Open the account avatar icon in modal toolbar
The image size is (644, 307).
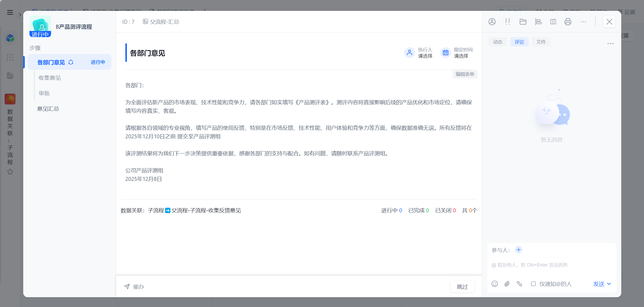[x=492, y=22]
